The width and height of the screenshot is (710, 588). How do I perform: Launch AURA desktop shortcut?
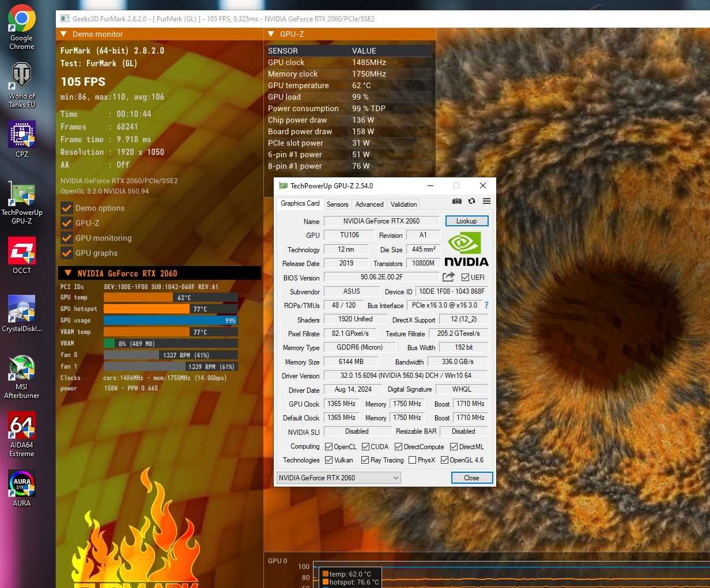(22, 488)
